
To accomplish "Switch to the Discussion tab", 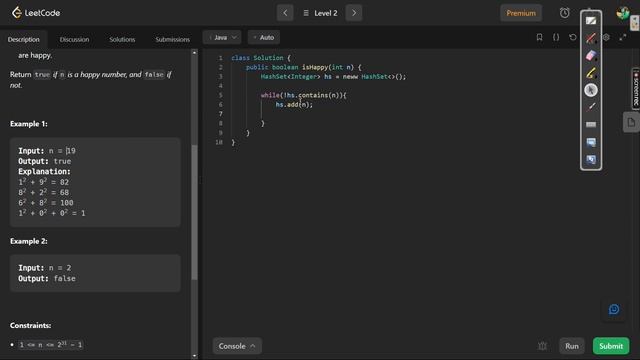I will tap(74, 39).
